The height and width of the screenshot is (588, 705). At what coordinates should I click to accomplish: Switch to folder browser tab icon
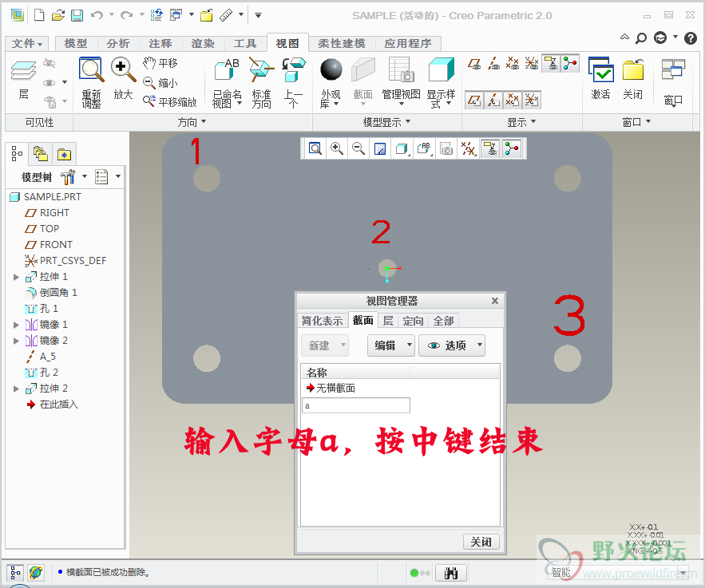coord(41,154)
